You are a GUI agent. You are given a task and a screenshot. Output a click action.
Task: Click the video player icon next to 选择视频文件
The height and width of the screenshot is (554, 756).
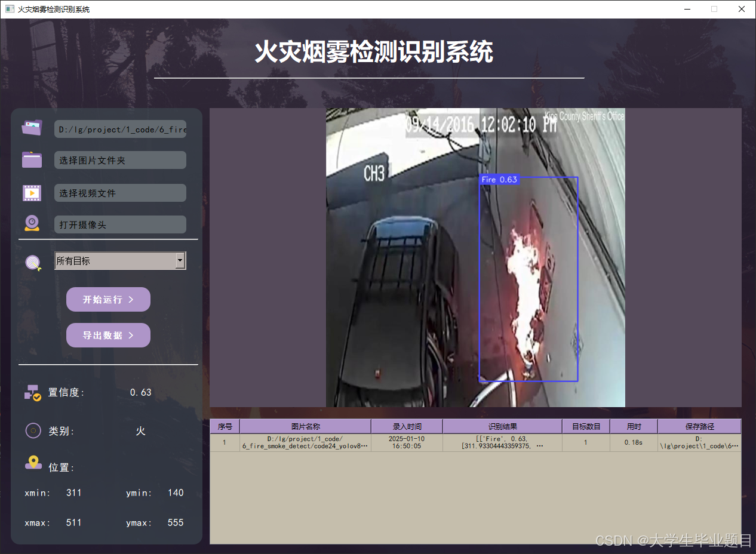(x=32, y=192)
